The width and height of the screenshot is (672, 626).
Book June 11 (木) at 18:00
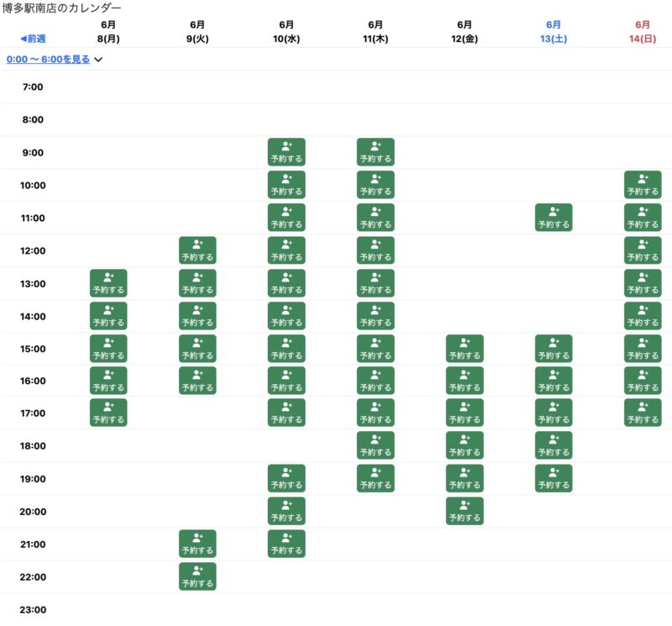pyautogui.click(x=375, y=445)
